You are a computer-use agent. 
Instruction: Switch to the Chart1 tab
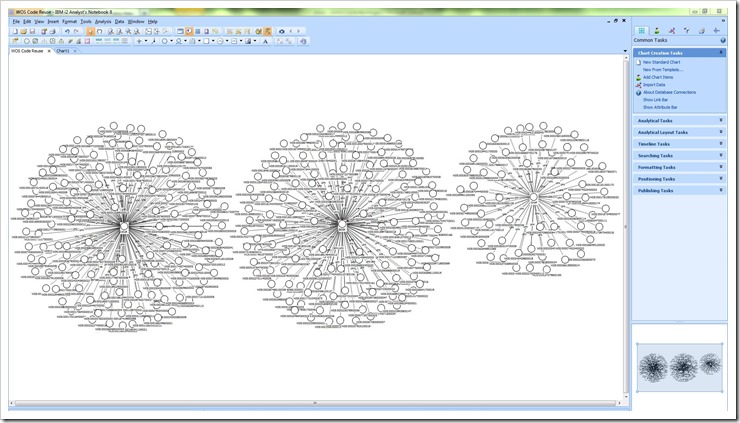coord(63,51)
